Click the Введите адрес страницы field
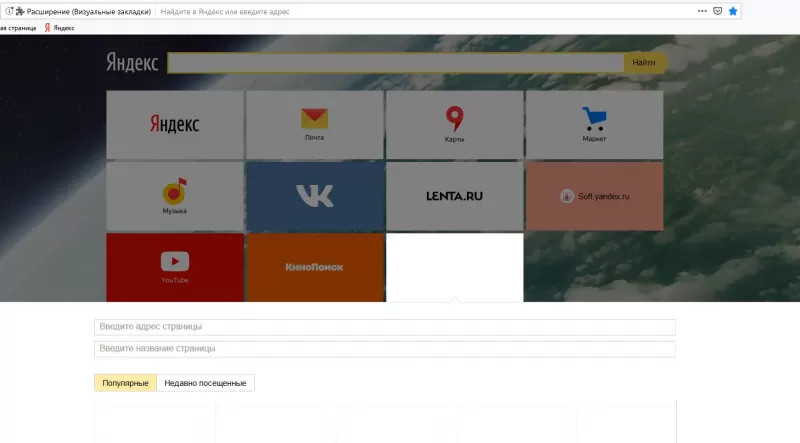800x443 pixels. coord(385,327)
